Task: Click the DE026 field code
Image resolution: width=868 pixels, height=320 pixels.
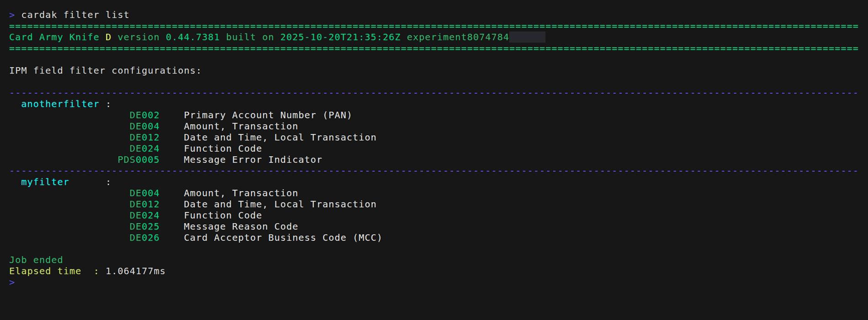Action: [x=144, y=238]
